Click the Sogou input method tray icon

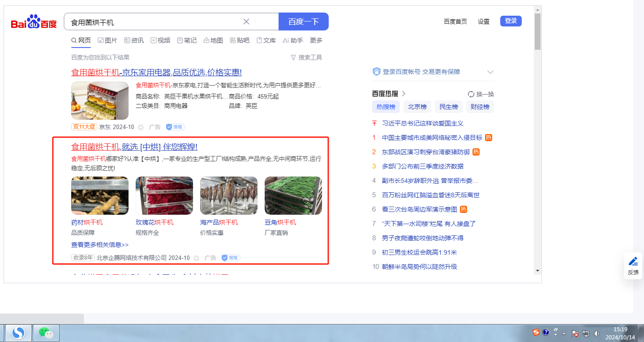click(536, 333)
